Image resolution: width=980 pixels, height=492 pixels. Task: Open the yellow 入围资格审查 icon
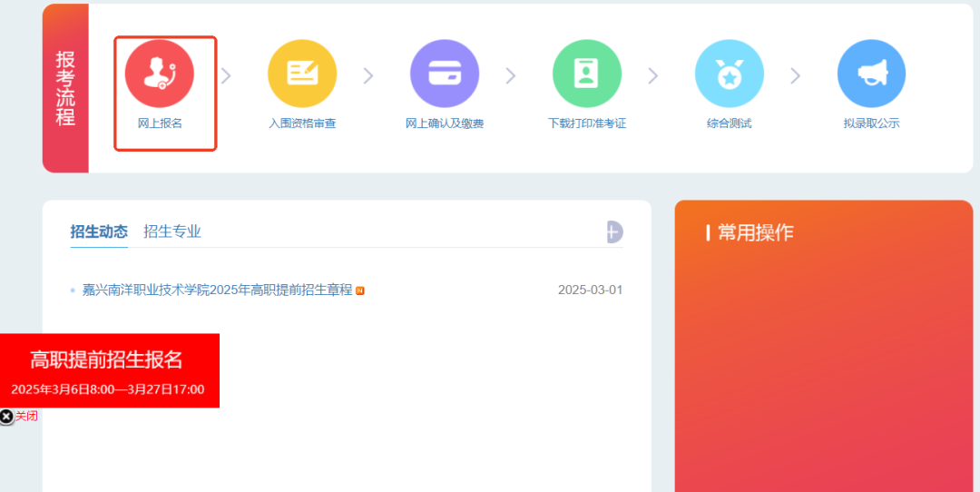tap(302, 74)
